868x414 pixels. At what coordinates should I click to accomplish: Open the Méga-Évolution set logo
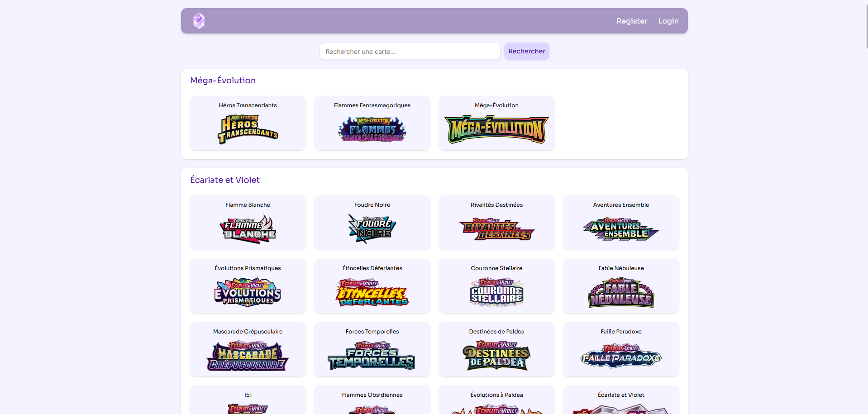496,129
